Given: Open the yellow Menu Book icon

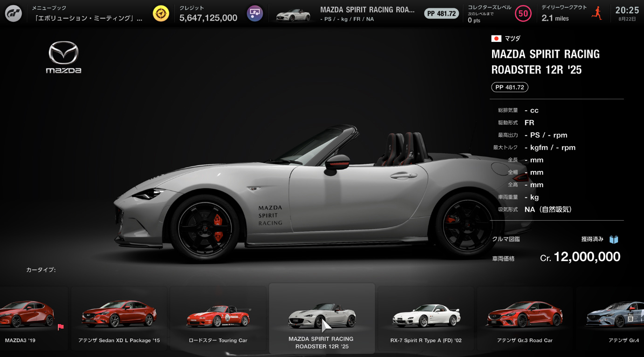Looking at the screenshot, I should click(161, 13).
